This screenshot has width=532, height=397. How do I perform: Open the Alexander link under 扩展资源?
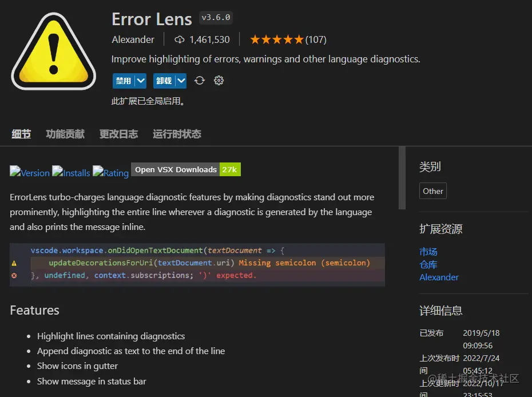(439, 277)
